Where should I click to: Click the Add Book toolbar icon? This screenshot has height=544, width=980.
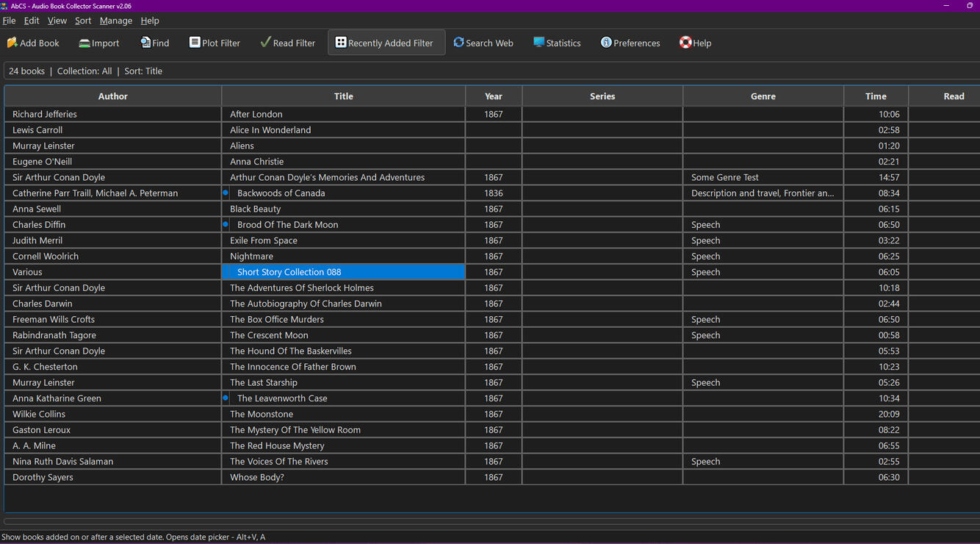[12, 43]
